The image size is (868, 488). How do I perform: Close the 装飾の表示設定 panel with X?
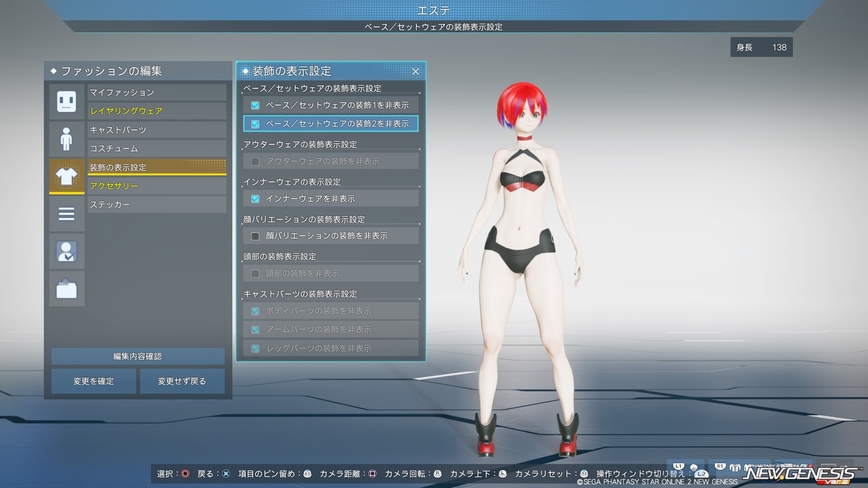coord(415,71)
